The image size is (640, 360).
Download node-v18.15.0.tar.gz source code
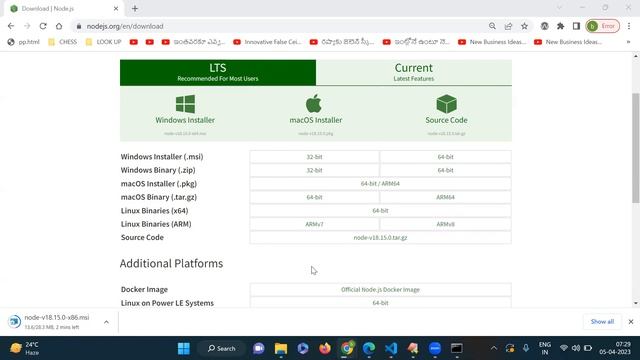tap(380, 238)
